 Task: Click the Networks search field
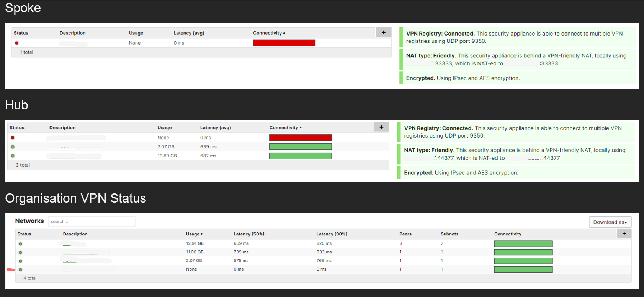(92, 222)
